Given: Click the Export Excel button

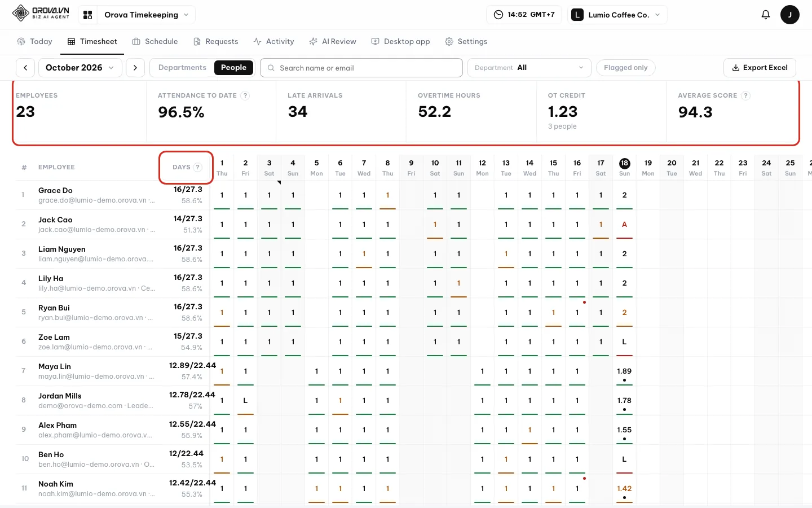Looking at the screenshot, I should click(x=760, y=68).
